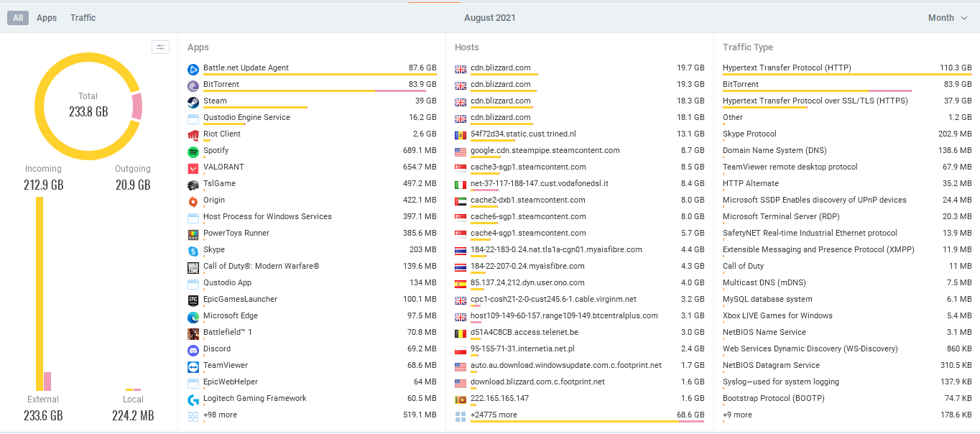Click the External yellow incoming bar
This screenshot has width=980, height=434.
pos(40,294)
